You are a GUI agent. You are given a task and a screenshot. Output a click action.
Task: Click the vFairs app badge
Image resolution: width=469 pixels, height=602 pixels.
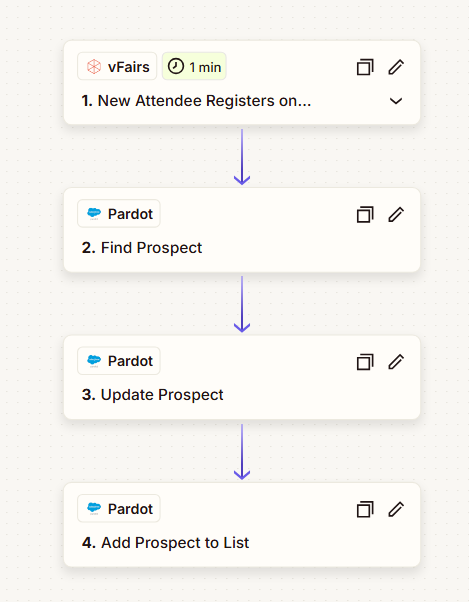pyautogui.click(x=117, y=66)
